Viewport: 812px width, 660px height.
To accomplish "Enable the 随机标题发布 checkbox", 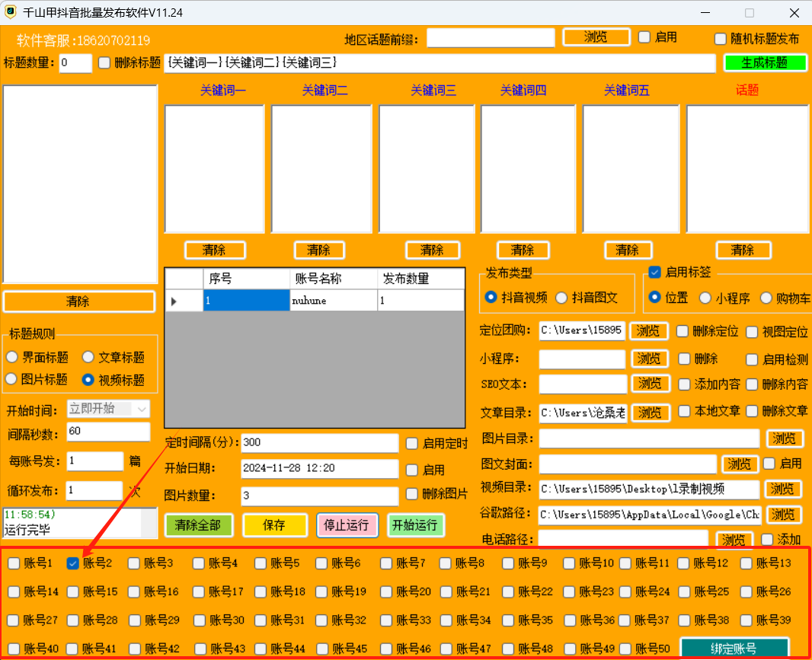I will 721,39.
